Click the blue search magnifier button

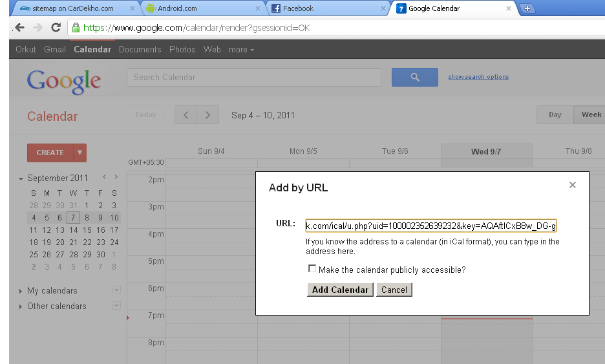tap(415, 77)
